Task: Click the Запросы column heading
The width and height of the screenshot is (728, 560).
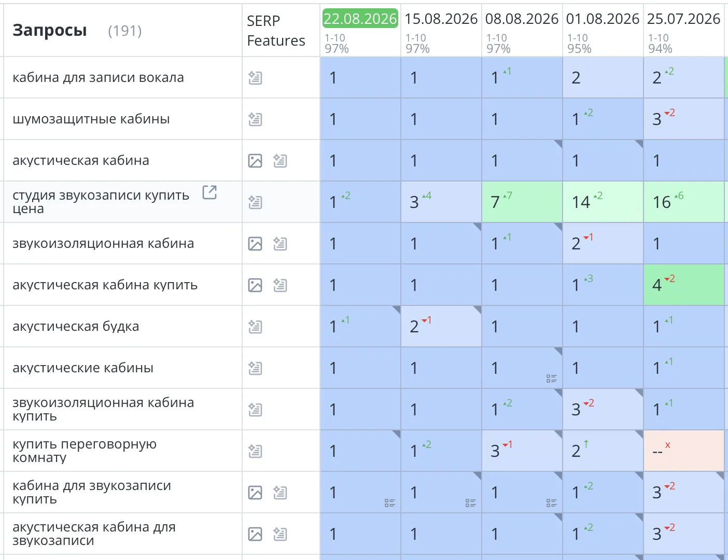Action: (50, 30)
